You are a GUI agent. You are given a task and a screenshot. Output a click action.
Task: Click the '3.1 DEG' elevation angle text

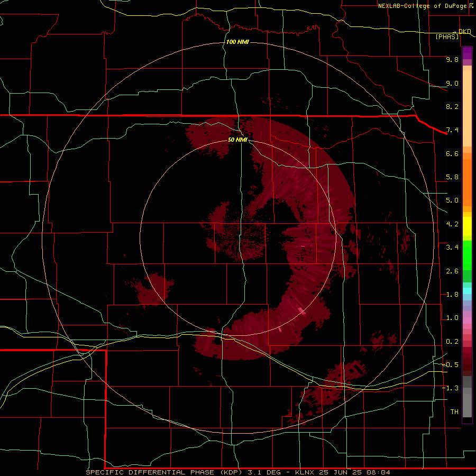[x=265, y=472]
